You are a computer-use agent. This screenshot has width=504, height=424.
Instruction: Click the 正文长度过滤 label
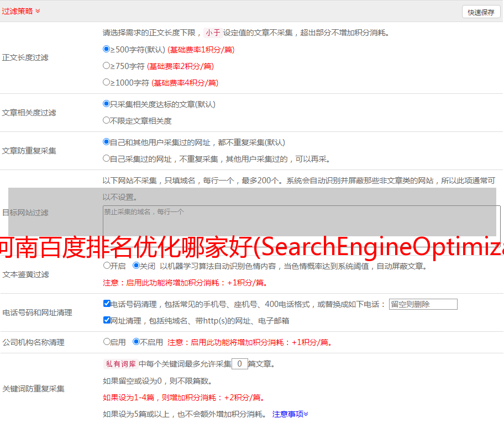(x=25, y=57)
